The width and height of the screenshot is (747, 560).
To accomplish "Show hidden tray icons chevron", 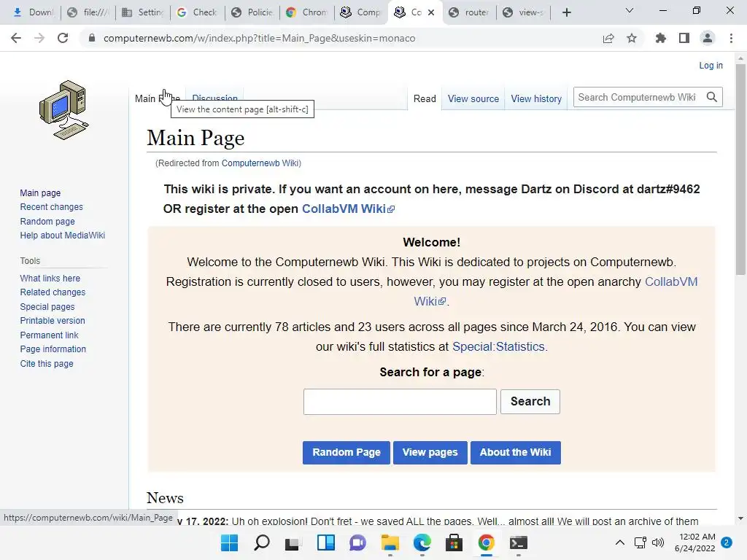I will coord(620,542).
